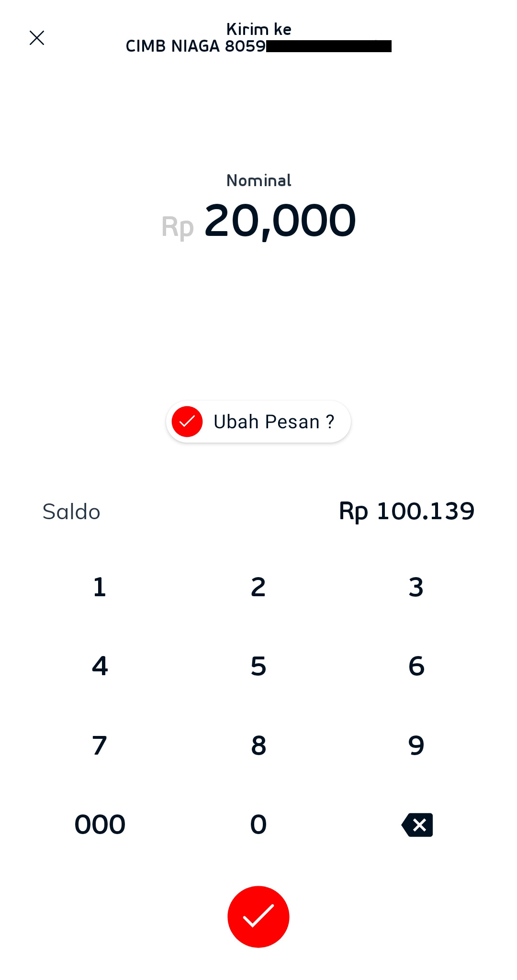Image resolution: width=517 pixels, height=980 pixels.
Task: Enter digit 6 on the keypad
Action: pyautogui.click(x=416, y=666)
